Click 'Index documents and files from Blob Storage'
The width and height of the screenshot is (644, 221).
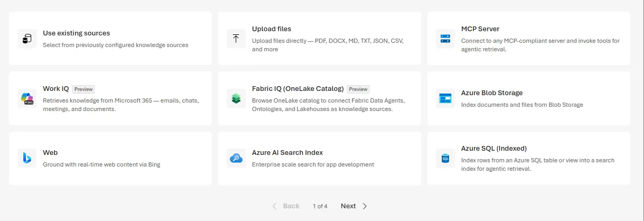coord(522,105)
